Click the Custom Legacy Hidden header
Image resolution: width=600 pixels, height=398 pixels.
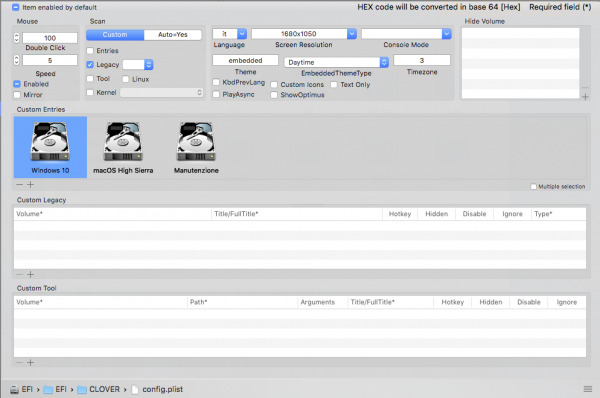pos(437,214)
